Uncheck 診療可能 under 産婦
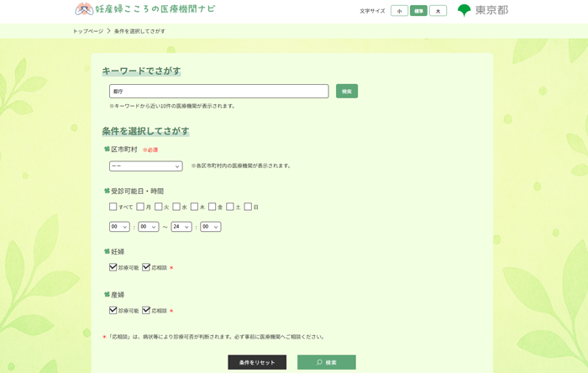 click(x=113, y=310)
